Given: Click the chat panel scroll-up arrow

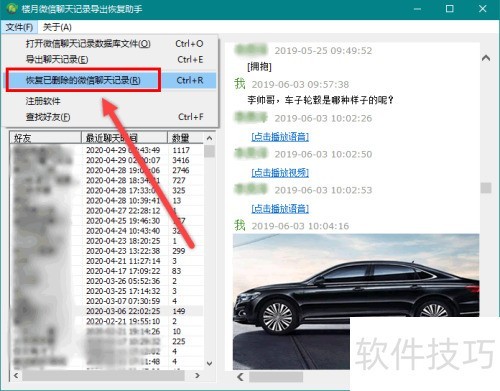Looking at the screenshot, I should pyautogui.click(x=486, y=58).
